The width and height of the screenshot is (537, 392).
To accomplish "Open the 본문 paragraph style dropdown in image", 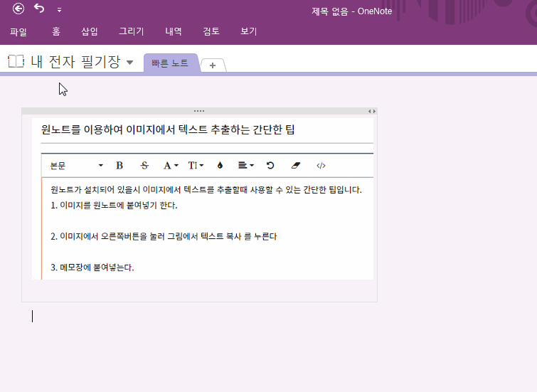I will [x=76, y=165].
